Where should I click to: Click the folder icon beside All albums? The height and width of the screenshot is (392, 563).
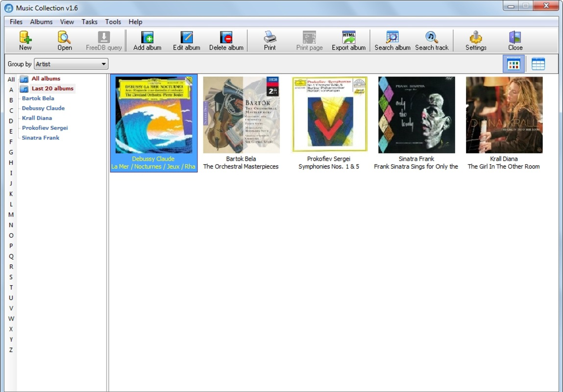24,78
